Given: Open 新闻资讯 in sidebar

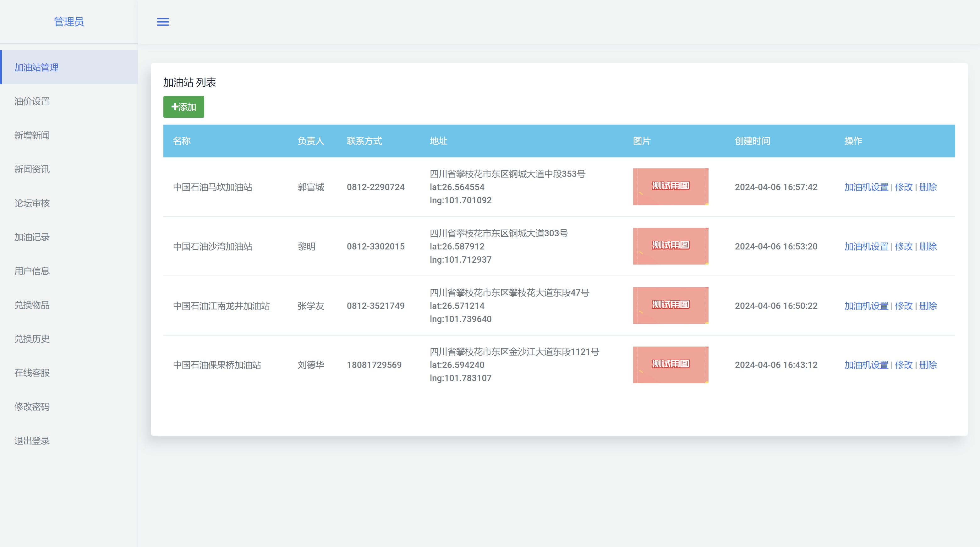Looking at the screenshot, I should [x=69, y=169].
